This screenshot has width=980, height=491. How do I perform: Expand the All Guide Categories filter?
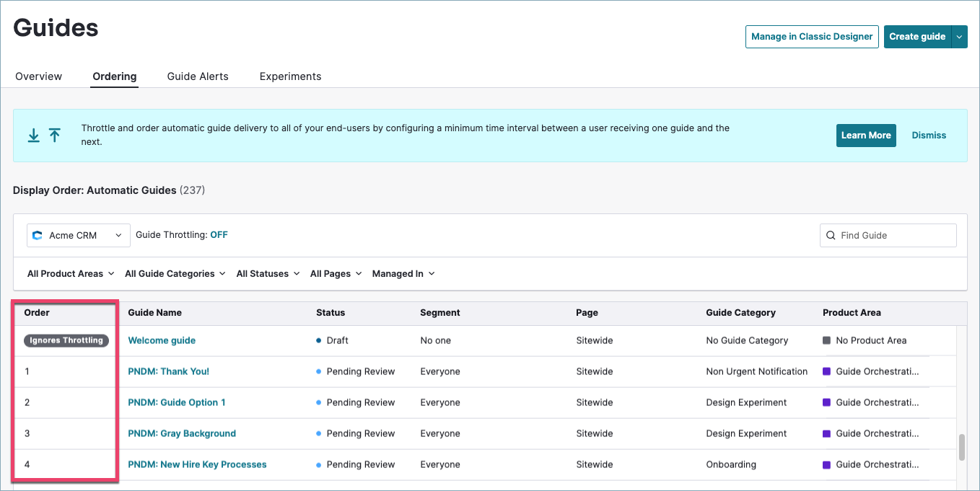pos(175,274)
